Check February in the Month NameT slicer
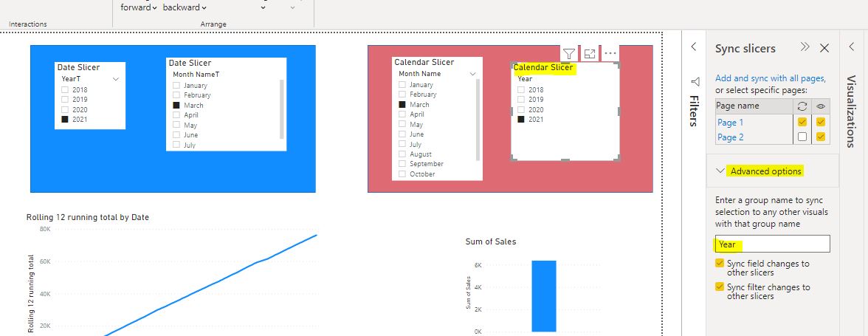Screen dimensions: 868x336 click(x=176, y=95)
